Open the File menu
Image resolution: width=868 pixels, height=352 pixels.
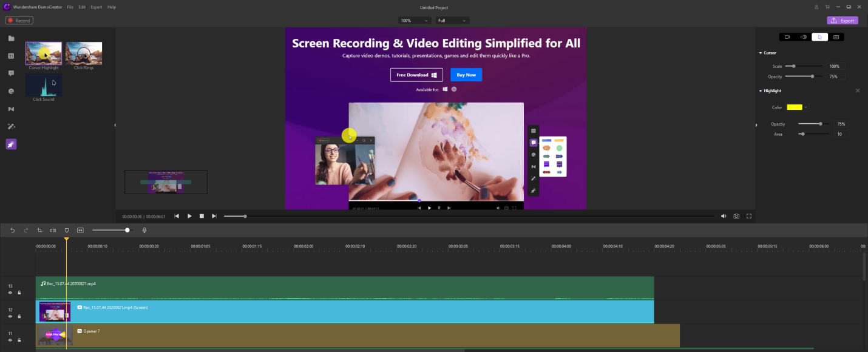pos(70,7)
